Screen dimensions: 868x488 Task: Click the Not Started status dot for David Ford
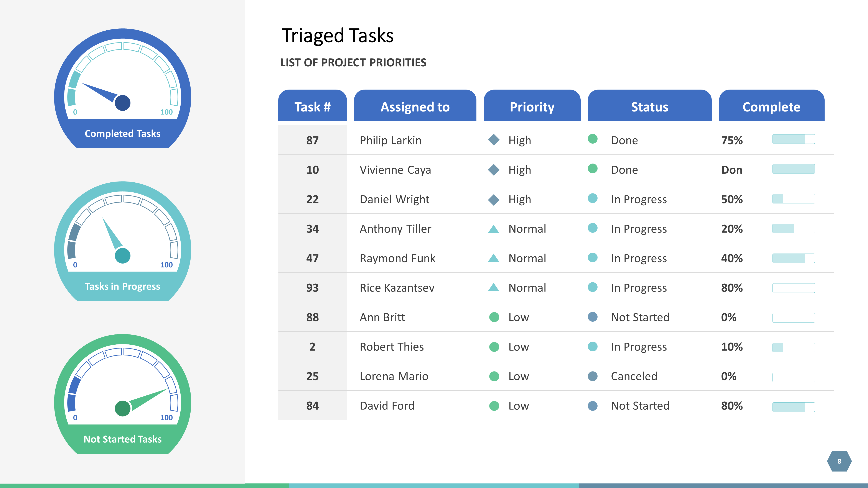592,406
